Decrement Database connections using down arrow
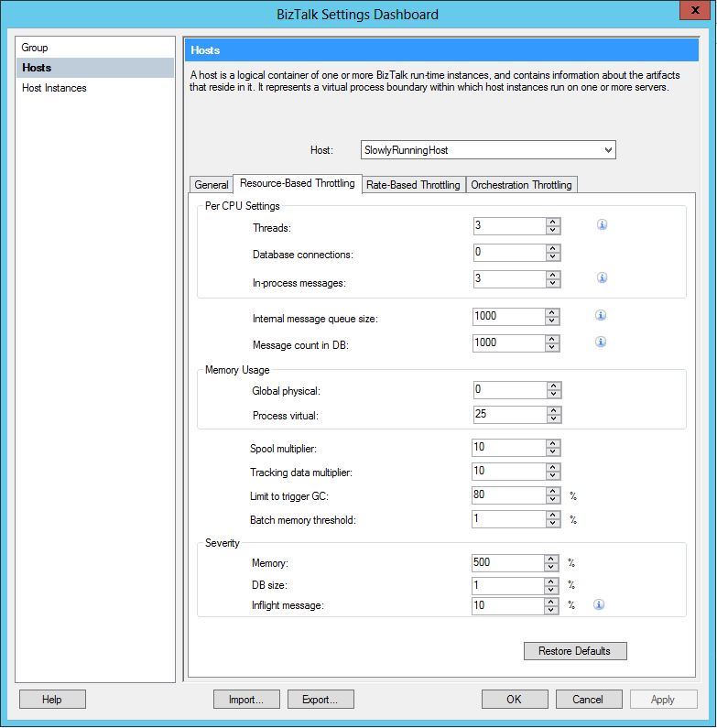 [x=552, y=256]
